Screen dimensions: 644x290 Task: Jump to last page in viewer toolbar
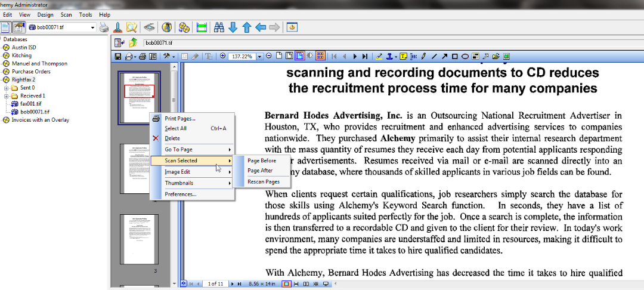pyautogui.click(x=365, y=56)
